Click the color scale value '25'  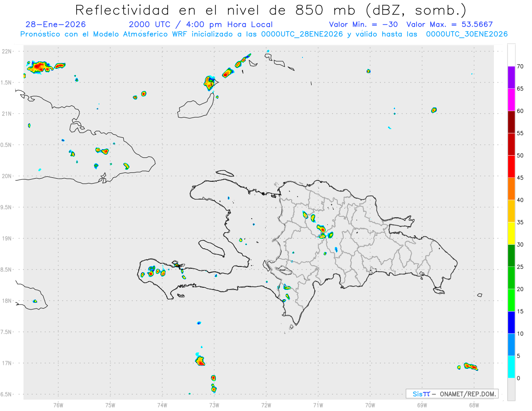520,267
